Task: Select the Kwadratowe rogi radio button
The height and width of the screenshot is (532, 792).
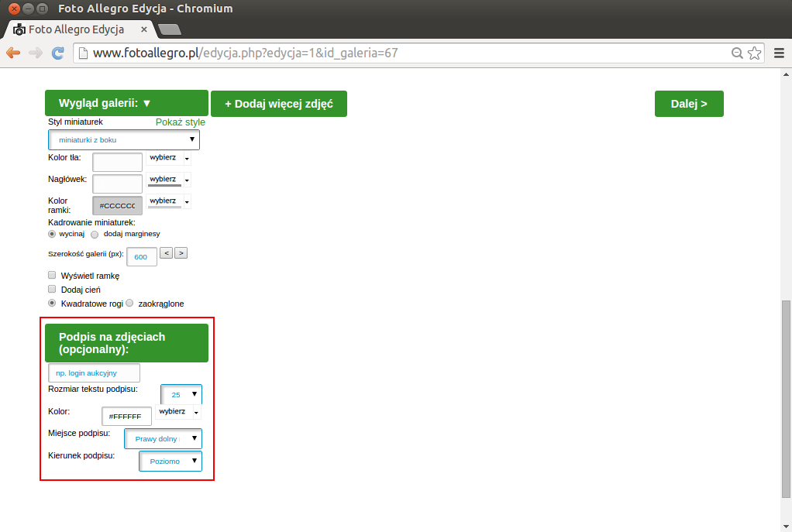Action: [x=52, y=303]
